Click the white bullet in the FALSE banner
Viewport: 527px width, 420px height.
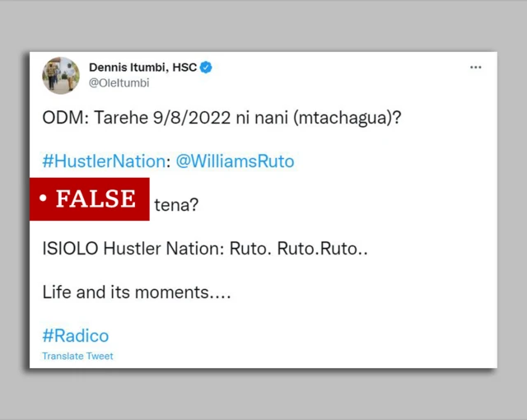(43, 198)
